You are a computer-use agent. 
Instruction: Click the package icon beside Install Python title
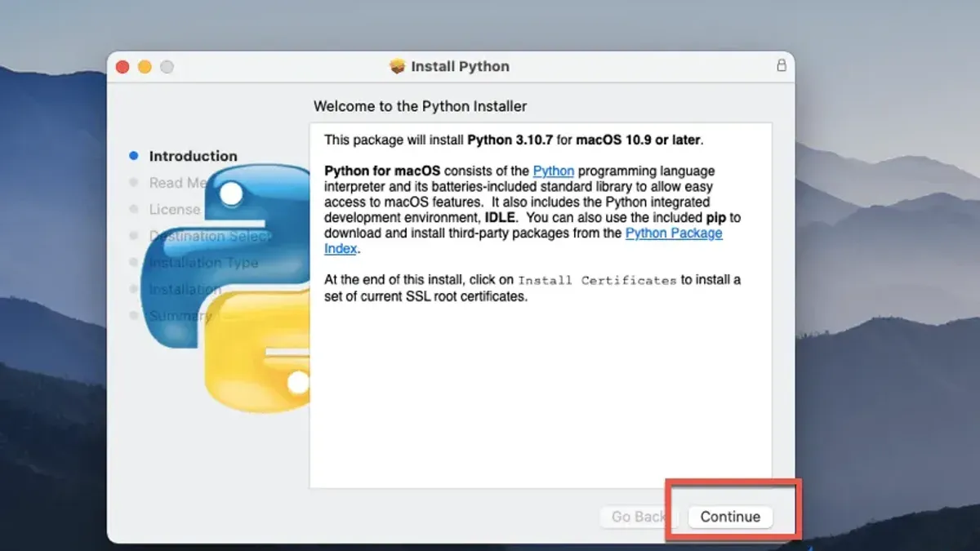point(398,66)
